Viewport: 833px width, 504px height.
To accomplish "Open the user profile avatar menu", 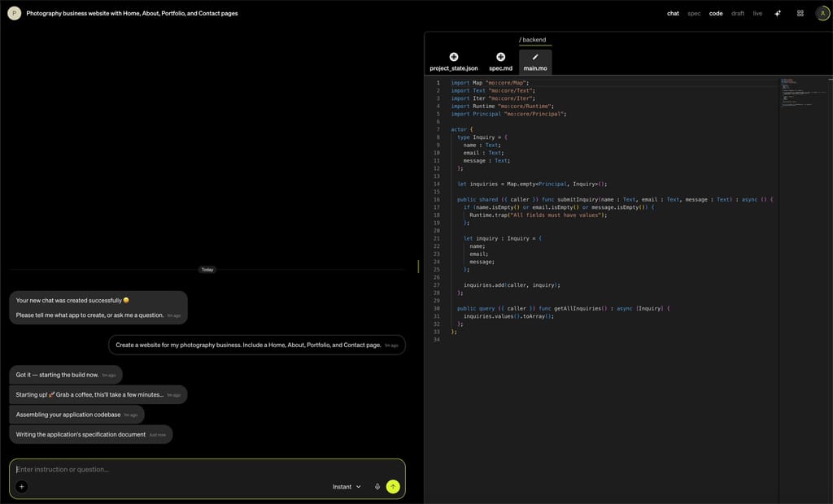I will point(822,13).
